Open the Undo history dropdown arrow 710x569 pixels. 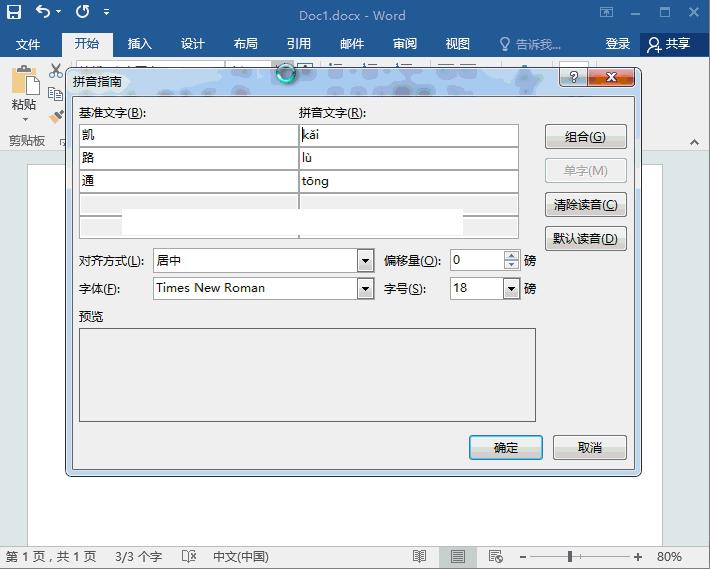tap(58, 12)
